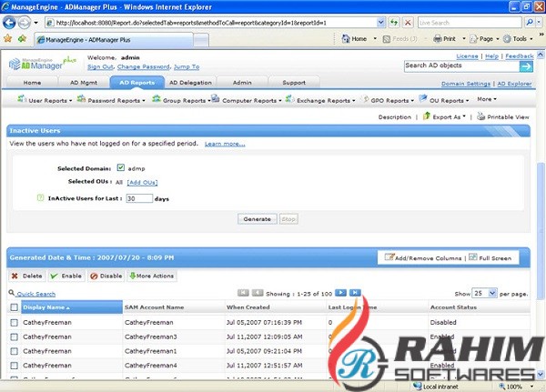
Task: Check the row for CatheyFreeman4
Action: click(x=14, y=366)
